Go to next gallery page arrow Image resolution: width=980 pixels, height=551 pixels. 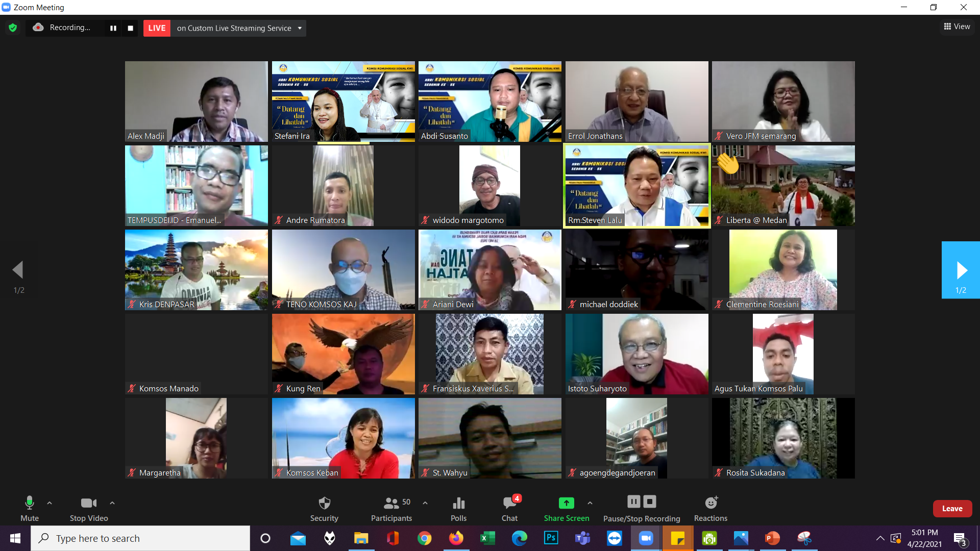[961, 270]
